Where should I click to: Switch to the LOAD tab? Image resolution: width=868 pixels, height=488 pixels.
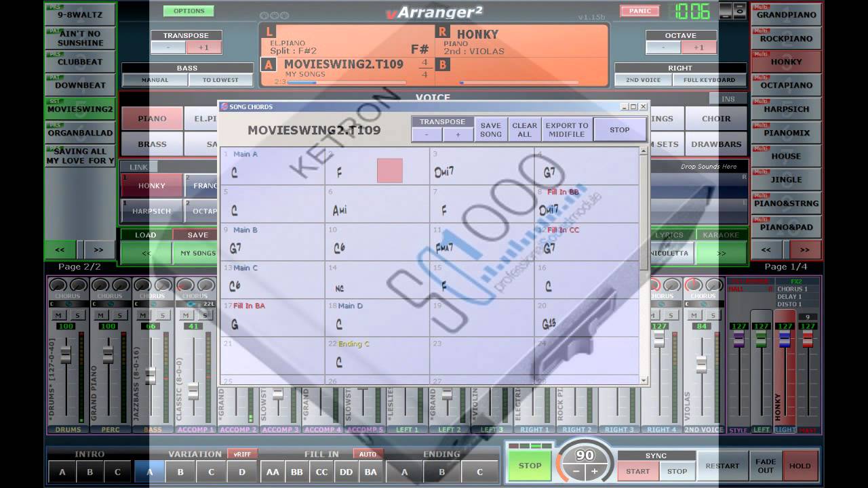pos(146,235)
